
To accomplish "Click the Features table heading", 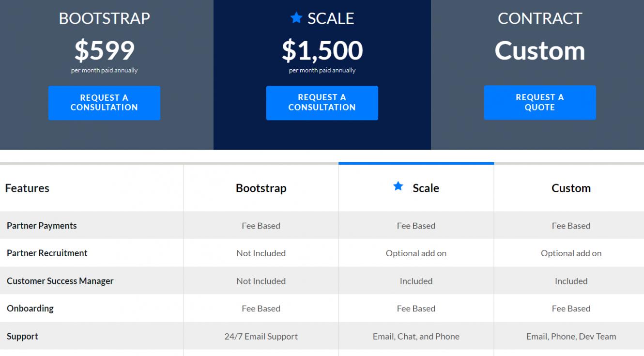I will 27,188.
